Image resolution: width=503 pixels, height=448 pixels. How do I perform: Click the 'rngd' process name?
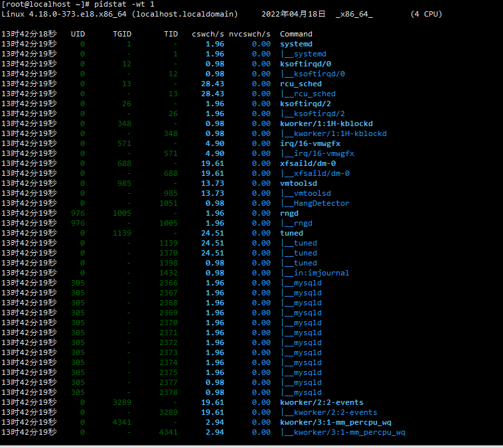coord(289,213)
